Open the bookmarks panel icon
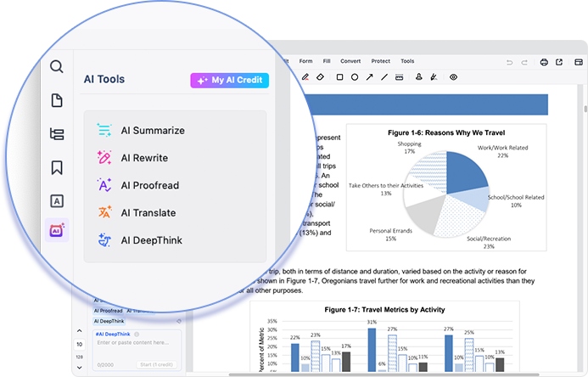This screenshot has height=377, width=588. [x=57, y=167]
